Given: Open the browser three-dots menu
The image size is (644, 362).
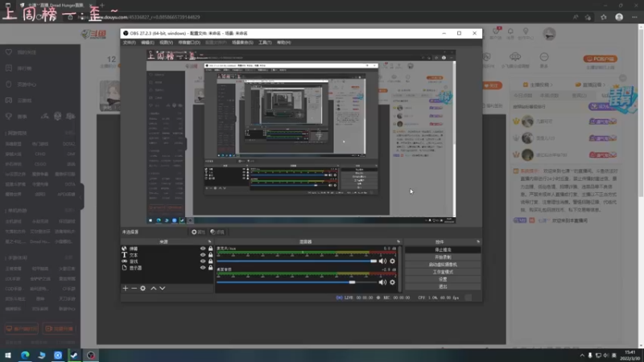Looking at the screenshot, I should (634, 17).
